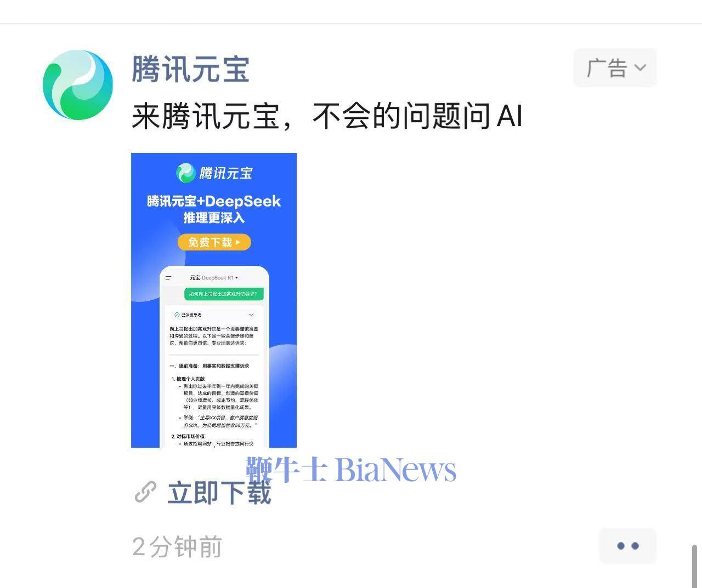Image resolution: width=702 pixels, height=588 pixels.
Task: Select the green question bubble in the mockup
Action: click(223, 294)
